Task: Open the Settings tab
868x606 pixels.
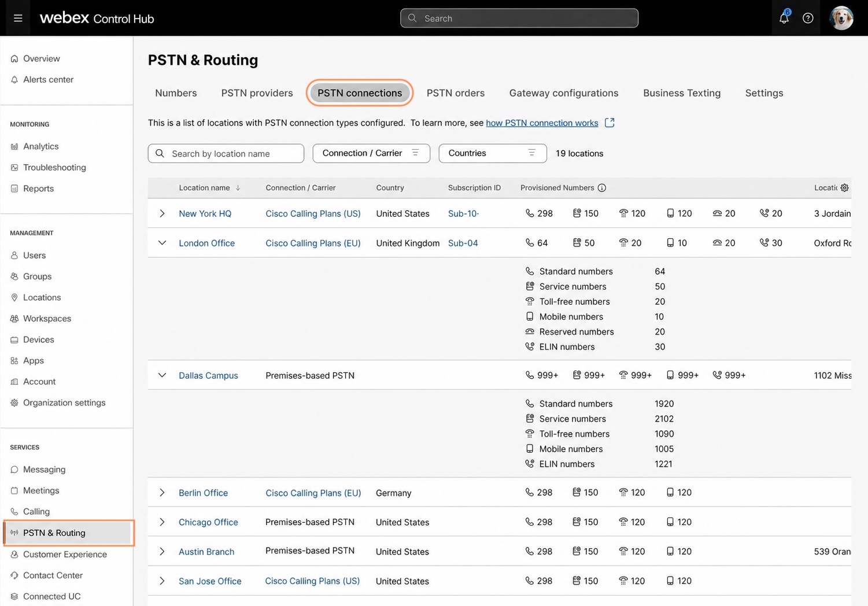Action: (x=764, y=93)
